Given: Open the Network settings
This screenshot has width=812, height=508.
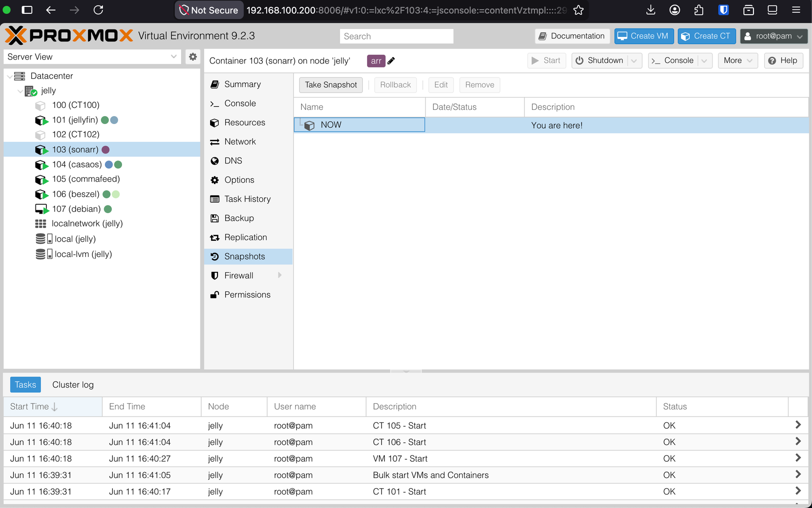Looking at the screenshot, I should coord(249,142).
